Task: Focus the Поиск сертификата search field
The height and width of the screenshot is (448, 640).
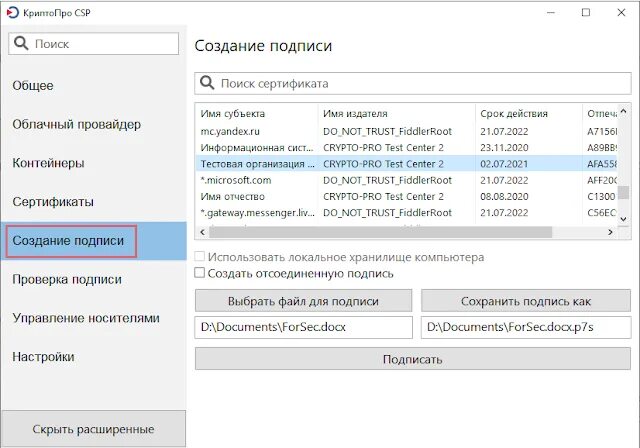Action: pyautogui.click(x=413, y=84)
